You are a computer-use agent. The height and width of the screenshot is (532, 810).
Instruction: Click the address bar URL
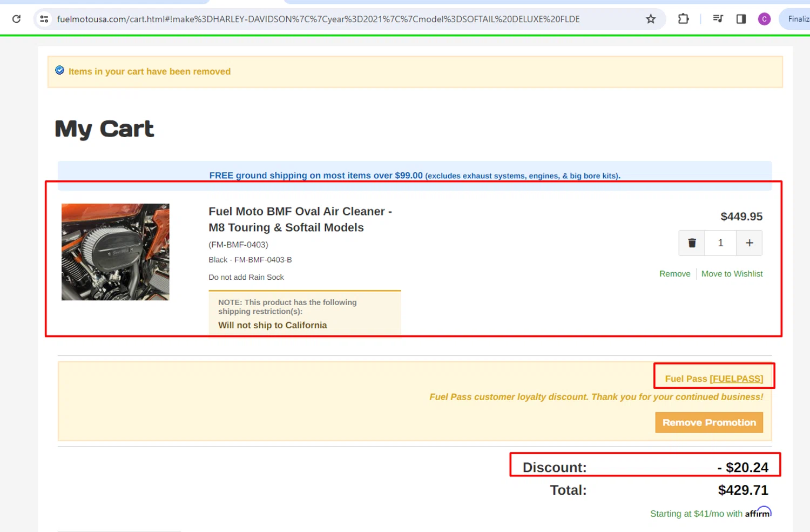point(318,19)
